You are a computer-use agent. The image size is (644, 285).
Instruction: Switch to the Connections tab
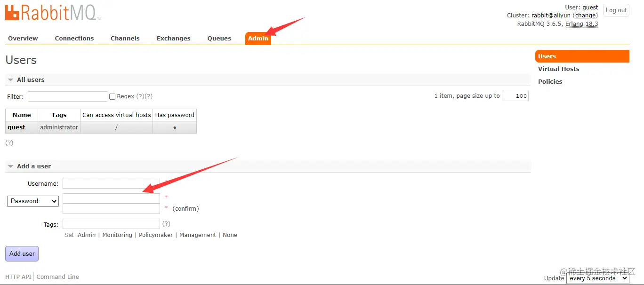pos(74,39)
